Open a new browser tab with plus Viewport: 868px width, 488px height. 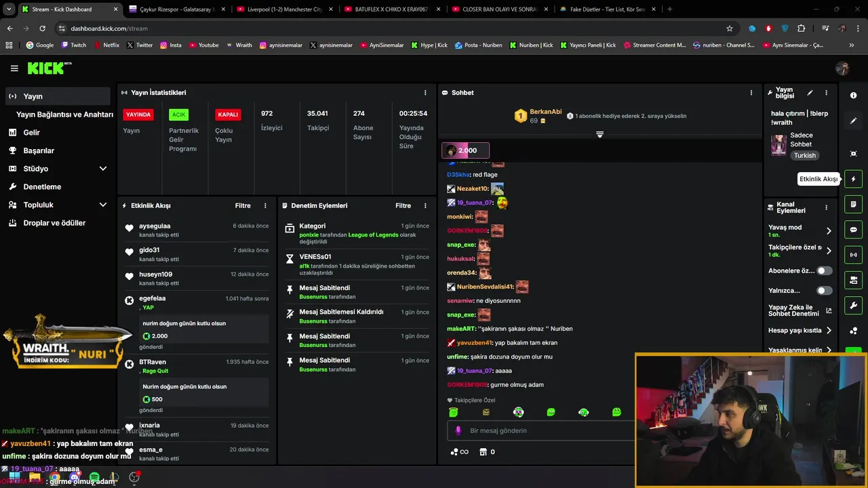click(x=670, y=9)
